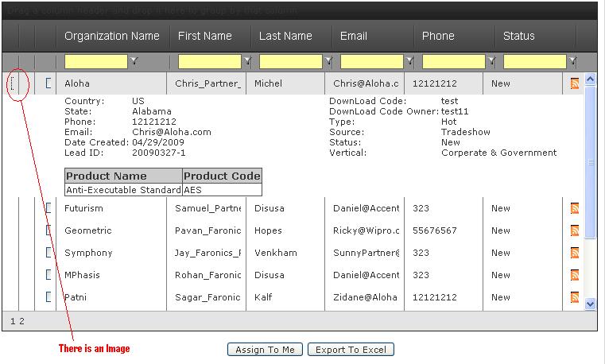The image size is (605, 364).
Task: Focus the Status filter field
Action: pos(535,62)
